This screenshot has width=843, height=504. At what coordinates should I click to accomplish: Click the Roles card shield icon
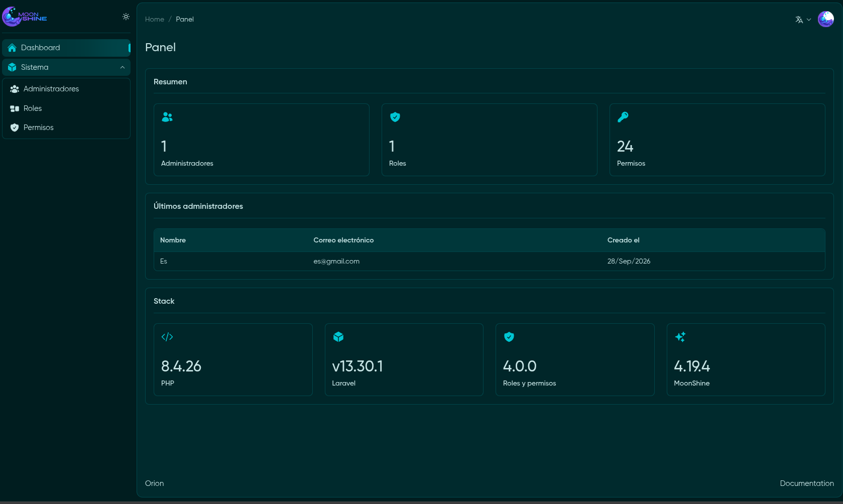[x=395, y=117]
